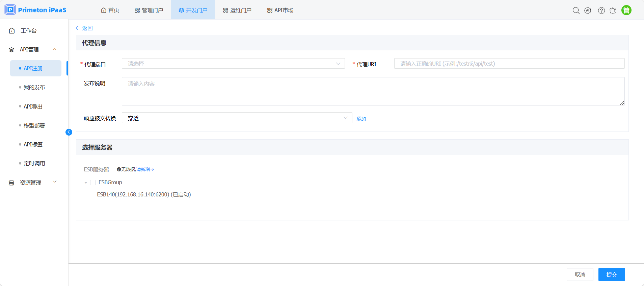Open the 响应报文转换 dropdown
Image resolution: width=644 pixels, height=286 pixels.
(x=237, y=118)
